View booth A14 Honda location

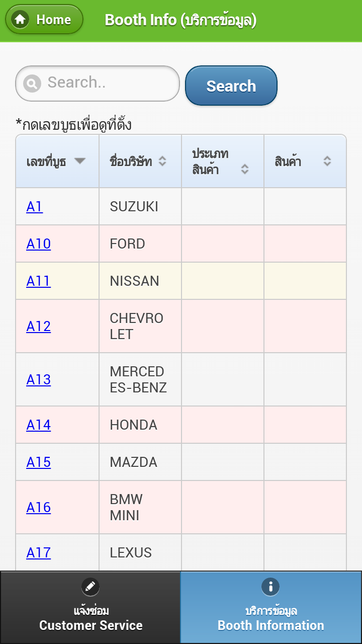click(x=39, y=425)
